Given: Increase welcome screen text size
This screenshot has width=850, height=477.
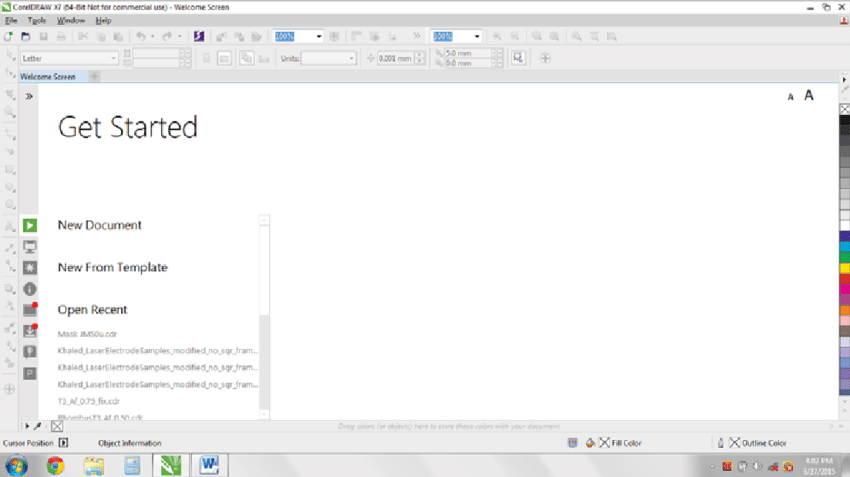Looking at the screenshot, I should tap(809, 95).
